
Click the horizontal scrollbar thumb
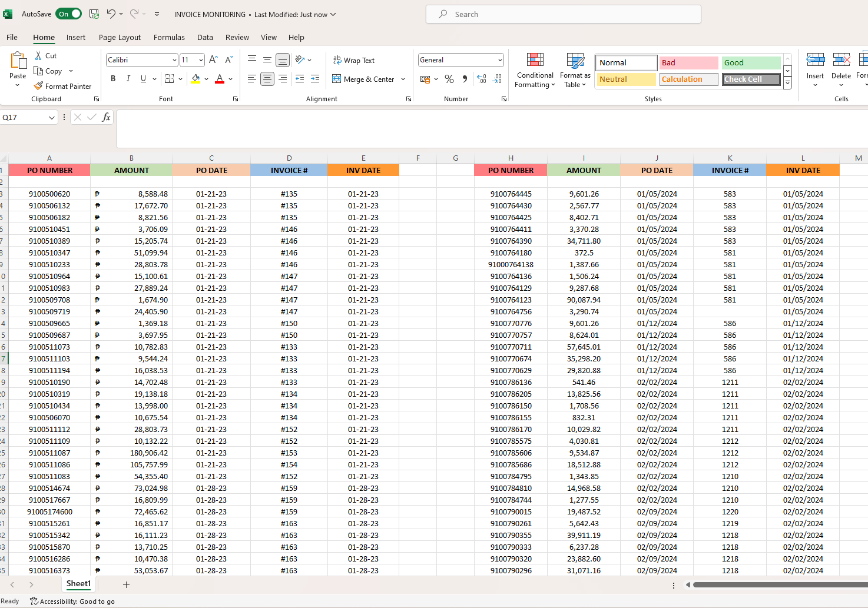780,584
